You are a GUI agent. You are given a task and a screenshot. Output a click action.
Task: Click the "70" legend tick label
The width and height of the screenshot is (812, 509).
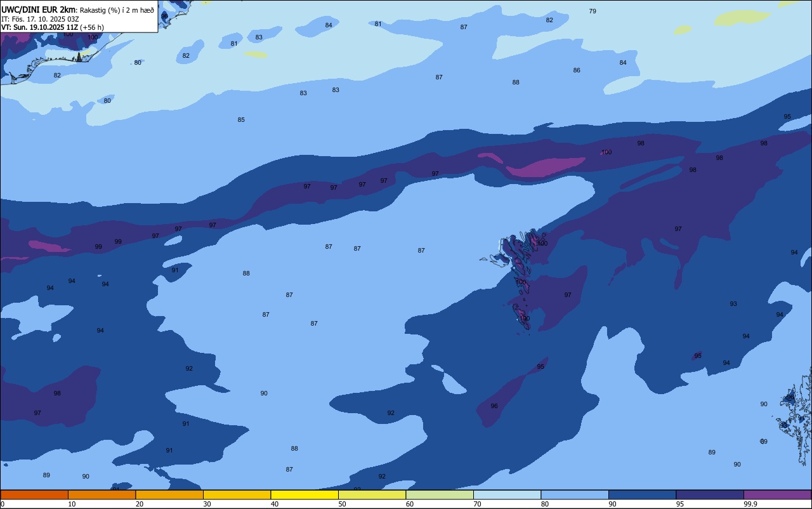[x=477, y=504]
